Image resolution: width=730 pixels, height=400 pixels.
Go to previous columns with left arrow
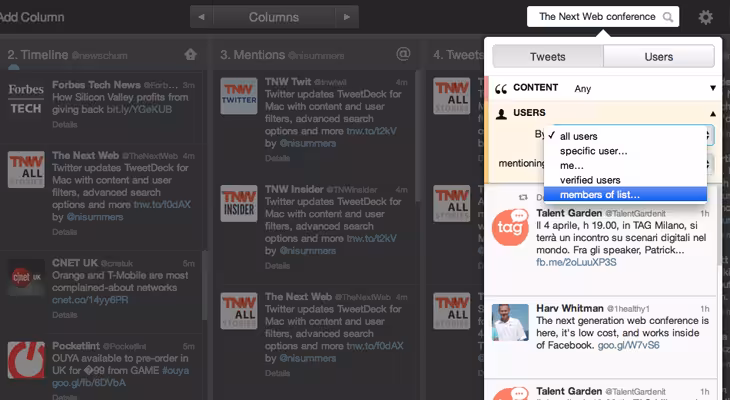[201, 17]
